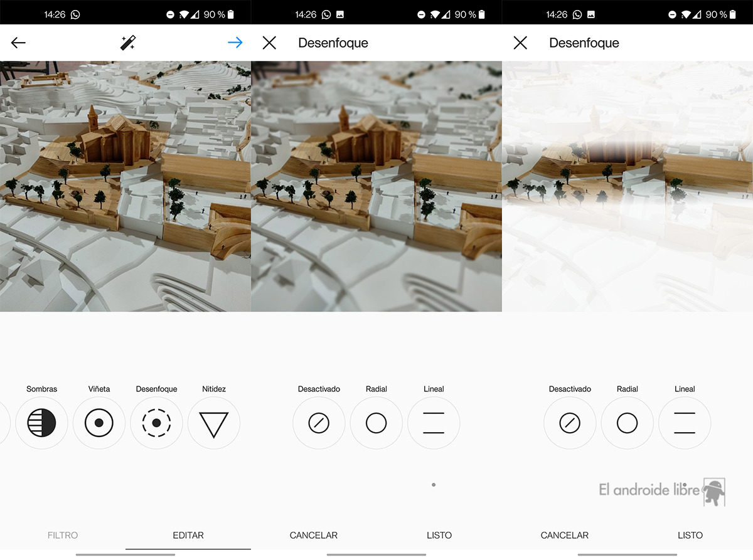The width and height of the screenshot is (753, 560).
Task: Close the middle Desenfoque screen with X
Action: coord(269,43)
